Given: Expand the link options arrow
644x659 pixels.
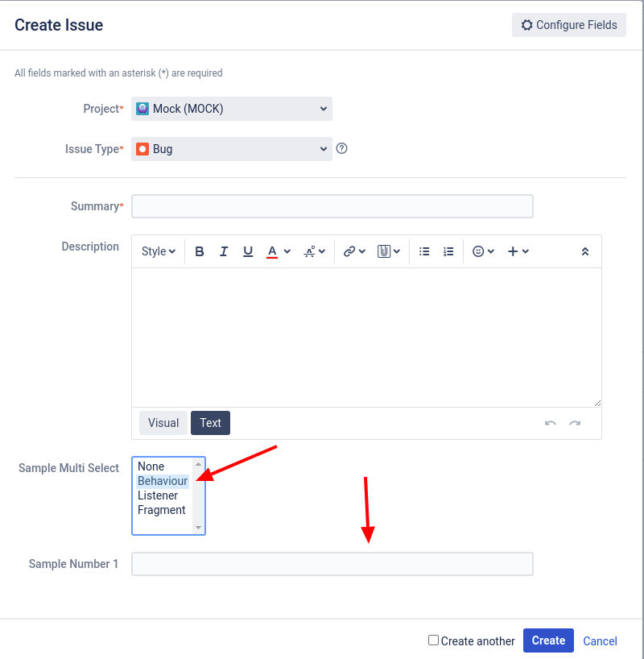Looking at the screenshot, I should pyautogui.click(x=362, y=251).
